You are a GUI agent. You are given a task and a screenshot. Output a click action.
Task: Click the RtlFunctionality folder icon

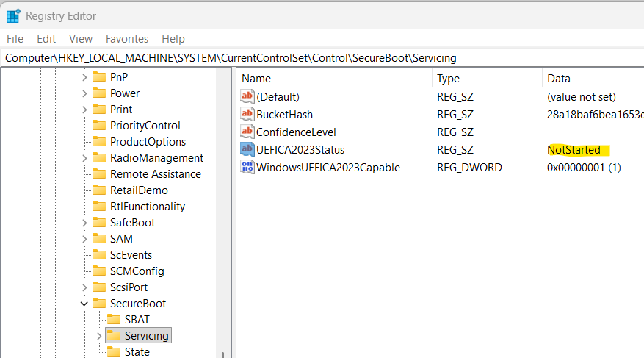(x=99, y=206)
